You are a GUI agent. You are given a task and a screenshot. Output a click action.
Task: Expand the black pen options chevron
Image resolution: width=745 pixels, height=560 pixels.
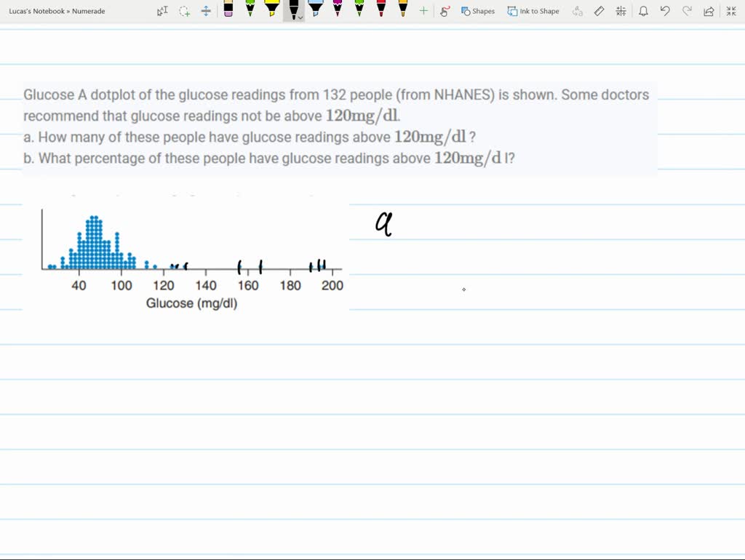(x=300, y=17)
